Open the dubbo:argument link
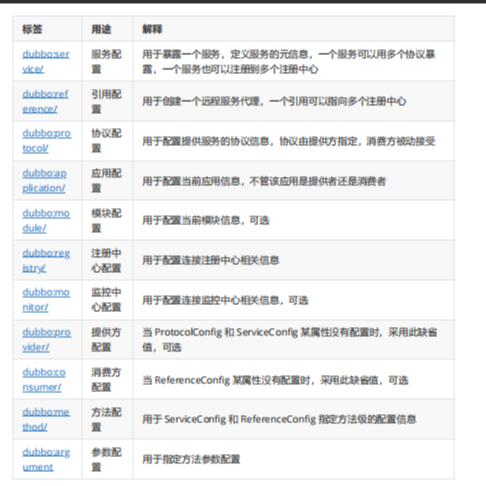486x486 pixels. 46,459
